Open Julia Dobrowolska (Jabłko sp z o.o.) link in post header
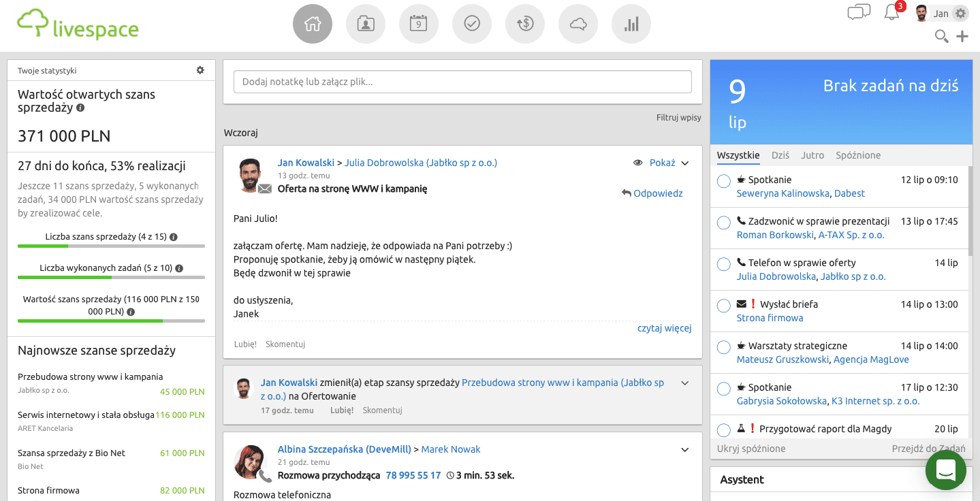This screenshot has width=980, height=501. click(x=421, y=163)
